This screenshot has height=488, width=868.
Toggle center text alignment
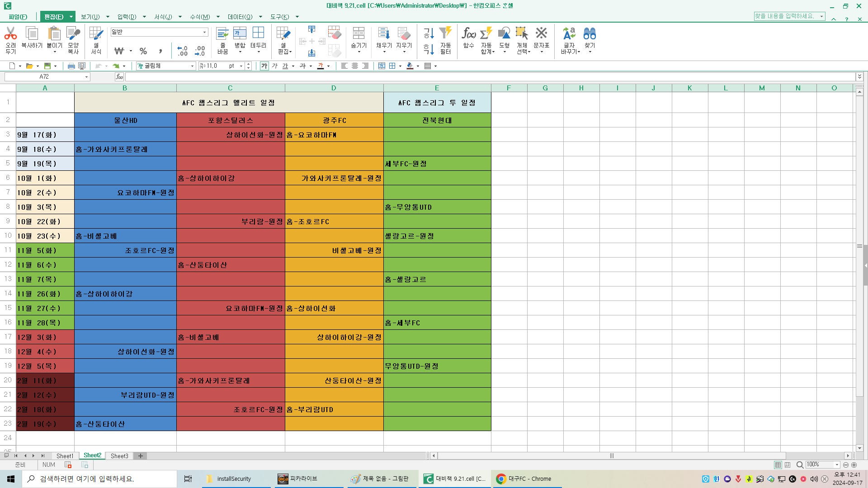pyautogui.click(x=355, y=66)
